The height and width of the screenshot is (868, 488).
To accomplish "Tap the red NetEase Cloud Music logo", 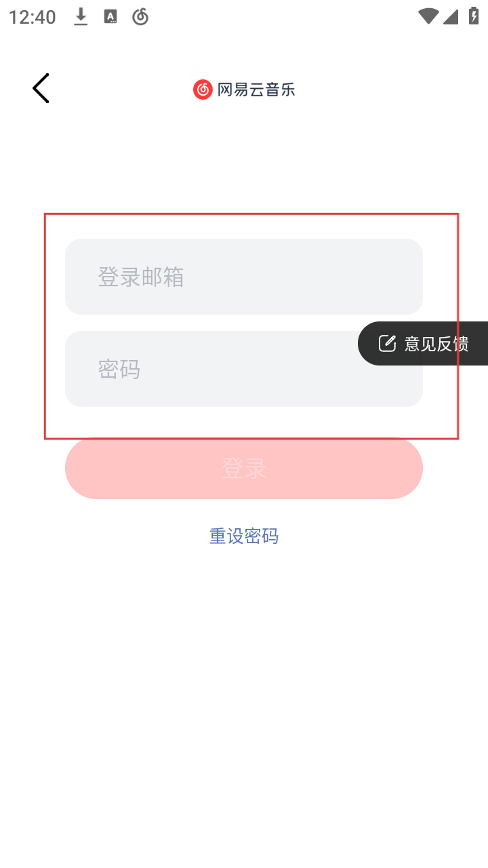I will [203, 90].
